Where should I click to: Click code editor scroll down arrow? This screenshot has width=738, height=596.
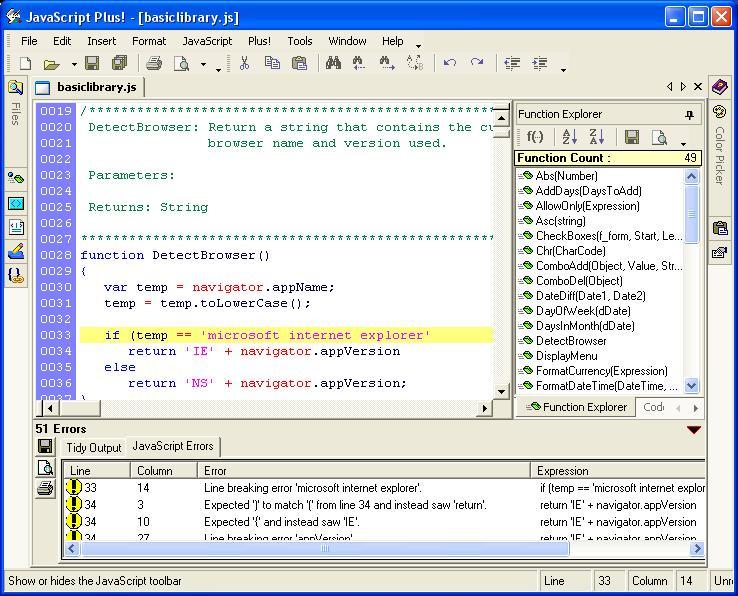tap(501, 391)
